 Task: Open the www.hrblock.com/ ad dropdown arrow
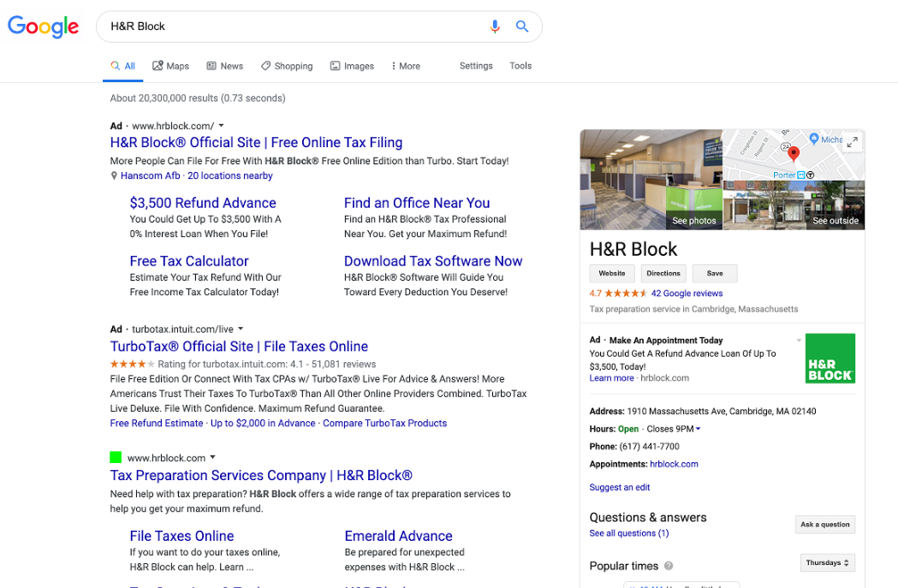tap(221, 125)
